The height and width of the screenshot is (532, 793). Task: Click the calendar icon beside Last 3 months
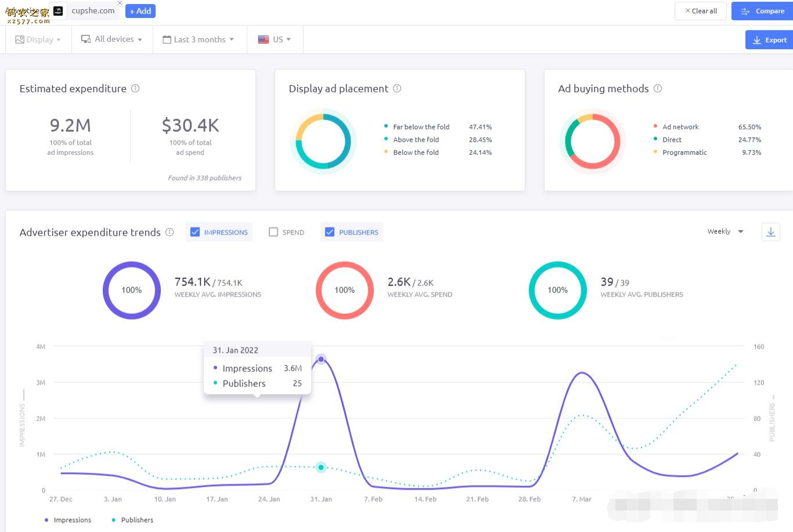167,39
